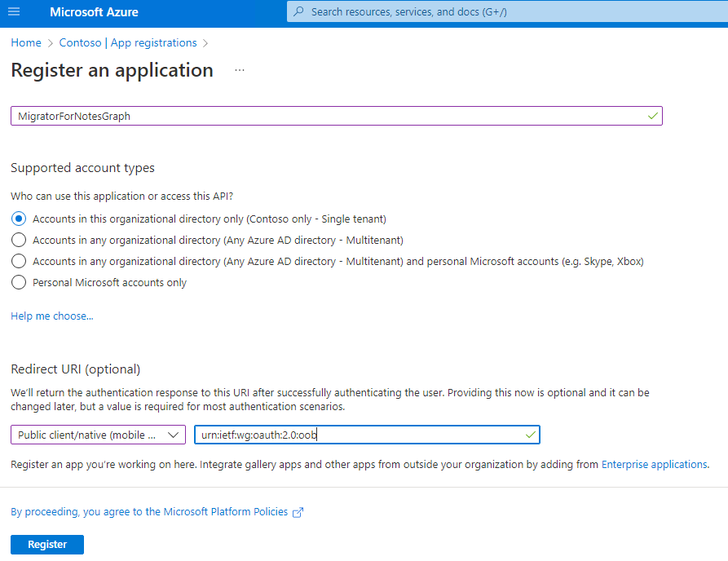Screen dimensions: 728x561
Task: Pick multitenant and personal Microsoft accounts option
Action: [x=17, y=261]
